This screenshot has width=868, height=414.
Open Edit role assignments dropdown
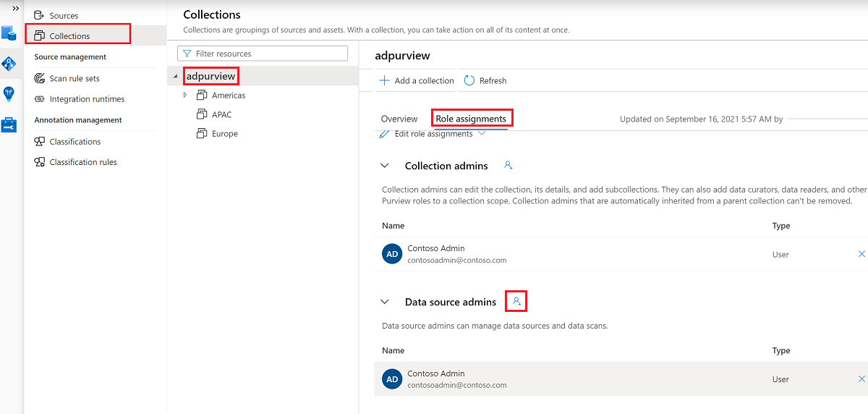432,134
